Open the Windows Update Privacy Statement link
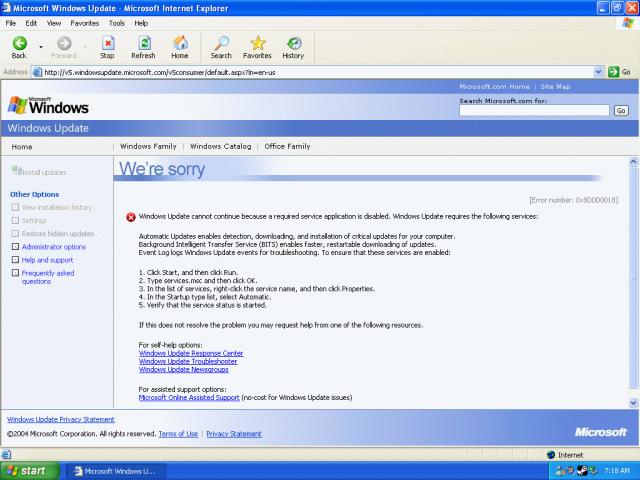 pyautogui.click(x=61, y=419)
